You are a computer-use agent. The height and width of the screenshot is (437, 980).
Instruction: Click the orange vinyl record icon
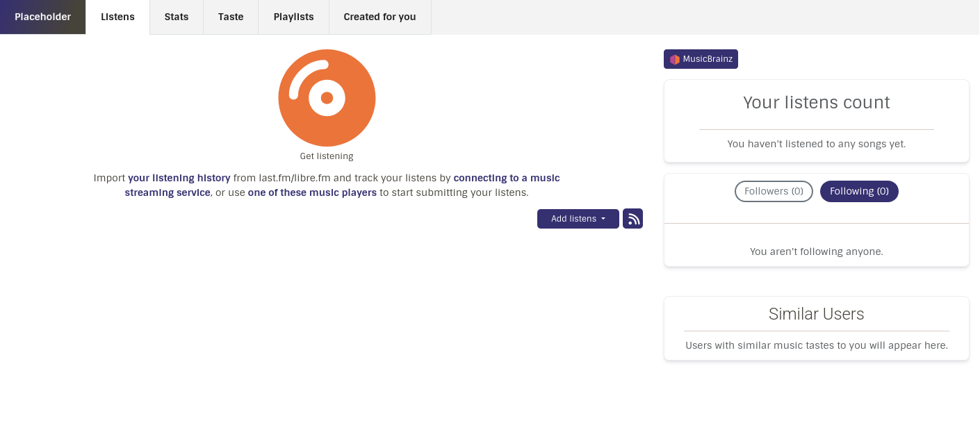tap(327, 98)
